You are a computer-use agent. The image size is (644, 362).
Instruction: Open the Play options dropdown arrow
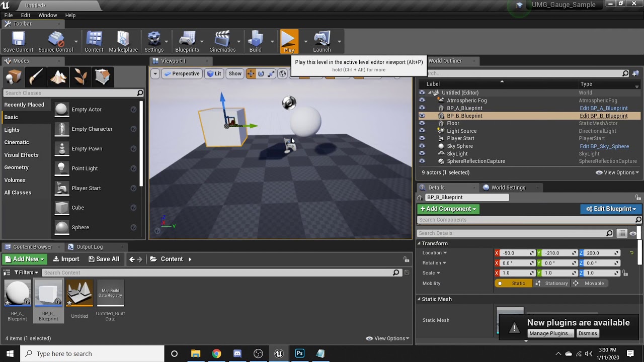(305, 42)
